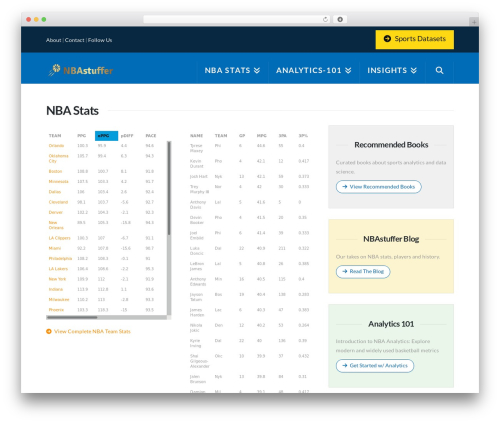This screenshot has height=423, width=500.
Task: Open the Phoenix team link
Action: coord(56,310)
